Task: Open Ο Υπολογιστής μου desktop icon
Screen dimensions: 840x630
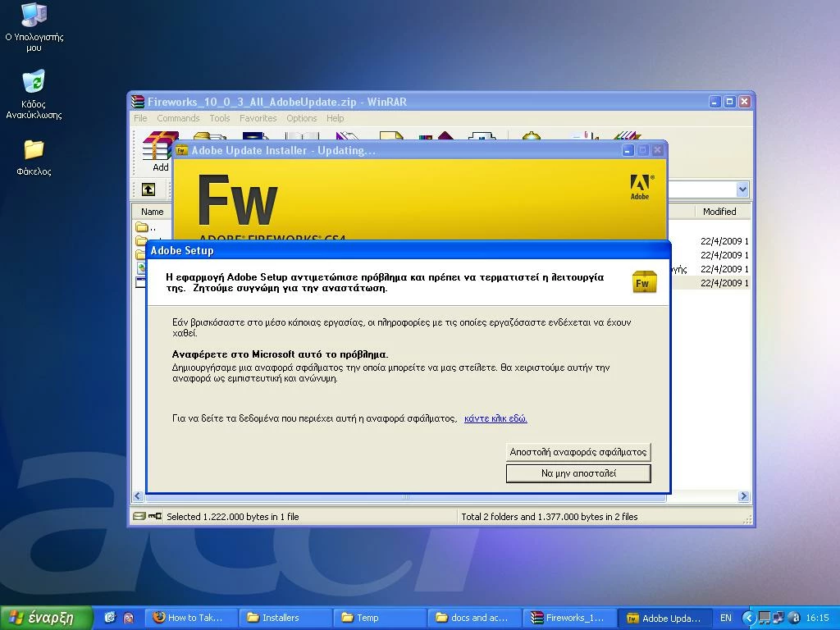Action: (34, 27)
